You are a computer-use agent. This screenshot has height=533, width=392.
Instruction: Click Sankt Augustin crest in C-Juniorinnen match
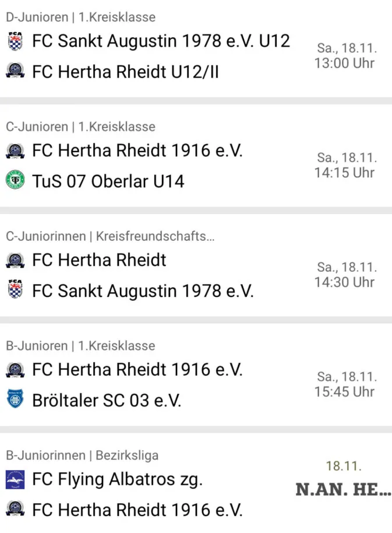coord(15,290)
